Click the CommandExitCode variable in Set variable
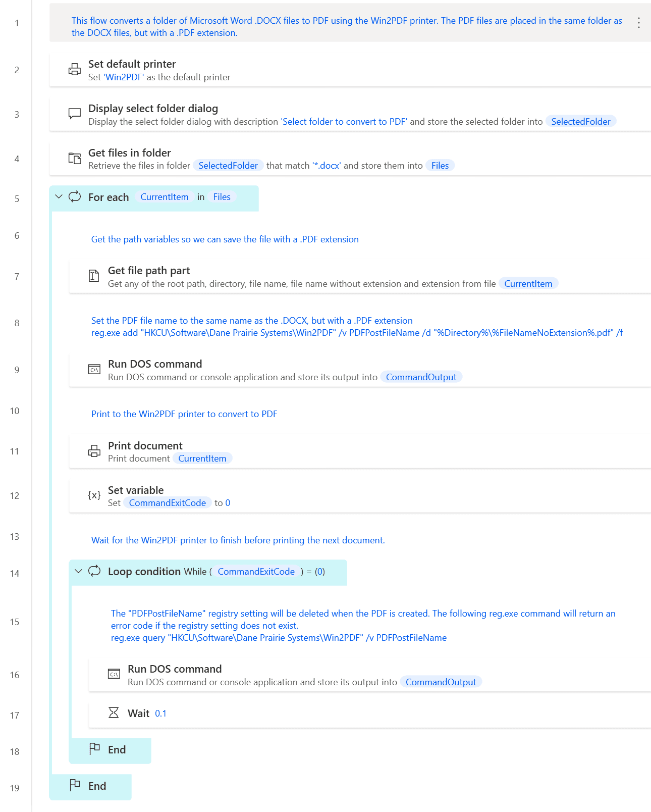The width and height of the screenshot is (651, 812). pyautogui.click(x=167, y=503)
